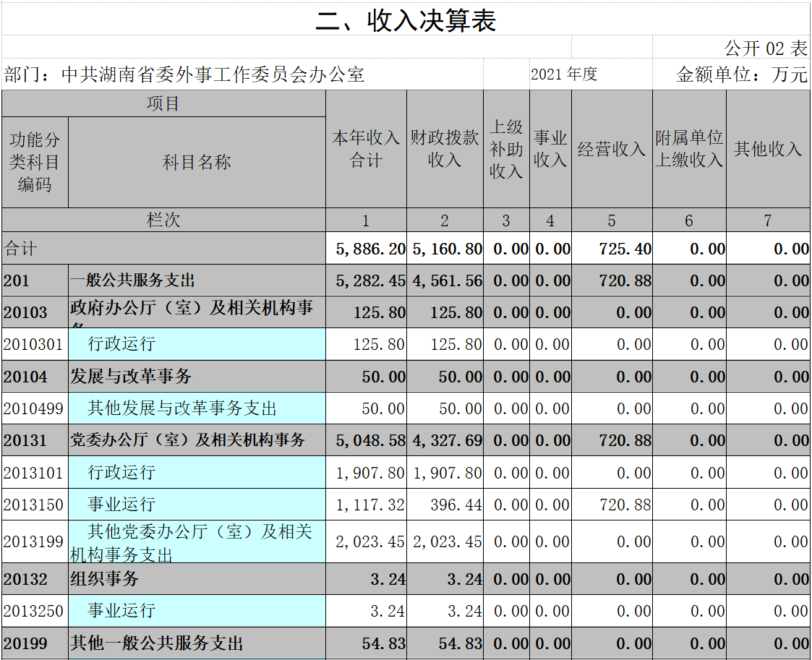
Task: Click code cell 2013250
Action: tap(35, 611)
